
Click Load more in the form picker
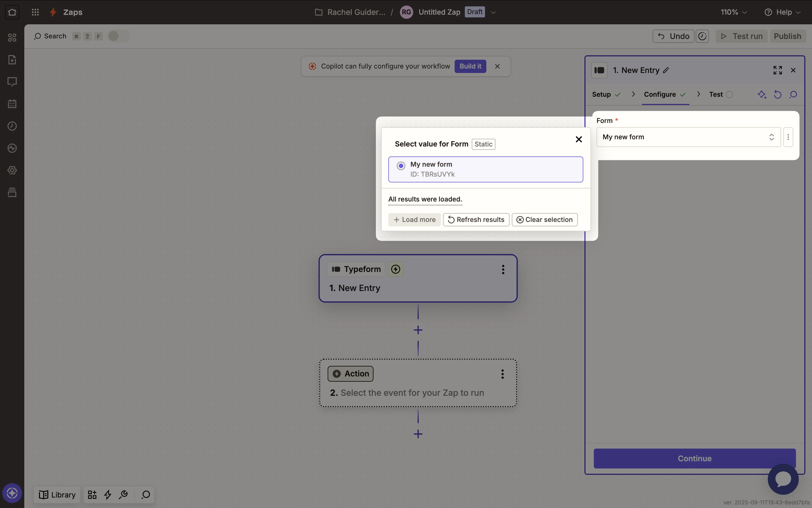pos(414,220)
